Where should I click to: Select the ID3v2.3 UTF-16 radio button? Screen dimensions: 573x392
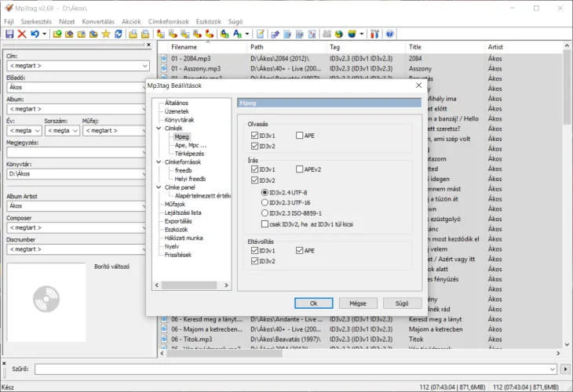click(x=265, y=201)
